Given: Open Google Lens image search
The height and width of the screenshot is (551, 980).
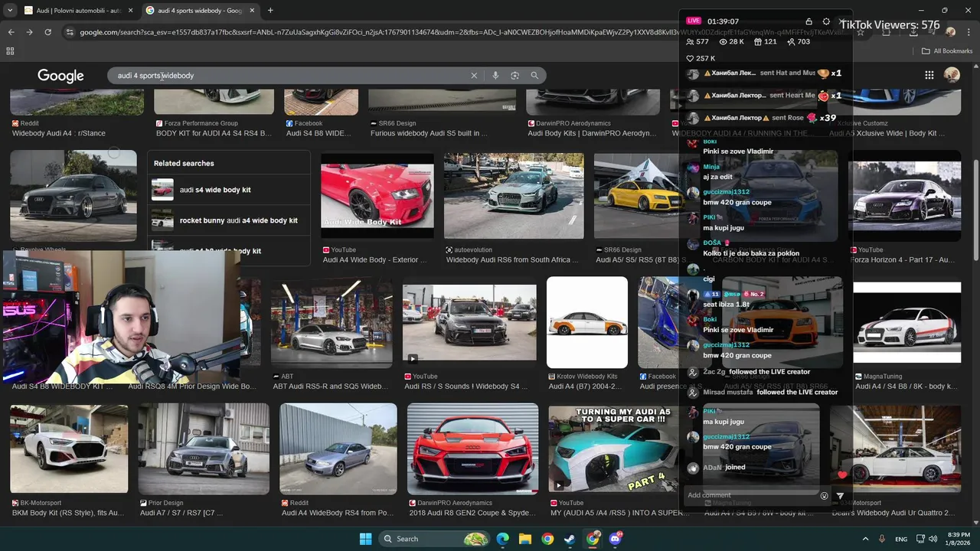Looking at the screenshot, I should (x=514, y=75).
